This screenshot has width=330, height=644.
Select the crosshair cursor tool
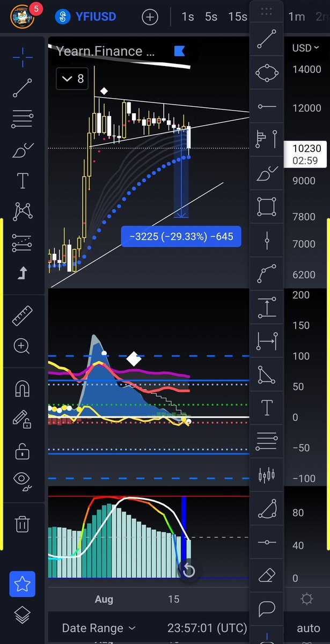click(x=23, y=57)
